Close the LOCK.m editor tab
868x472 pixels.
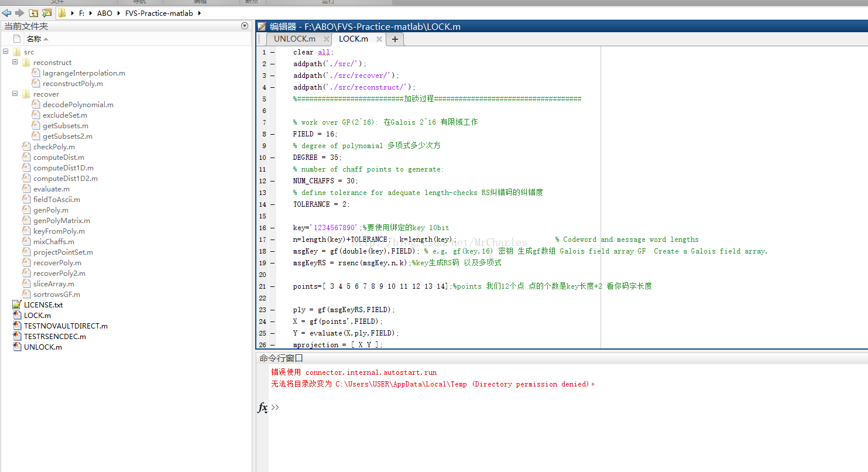tap(379, 39)
